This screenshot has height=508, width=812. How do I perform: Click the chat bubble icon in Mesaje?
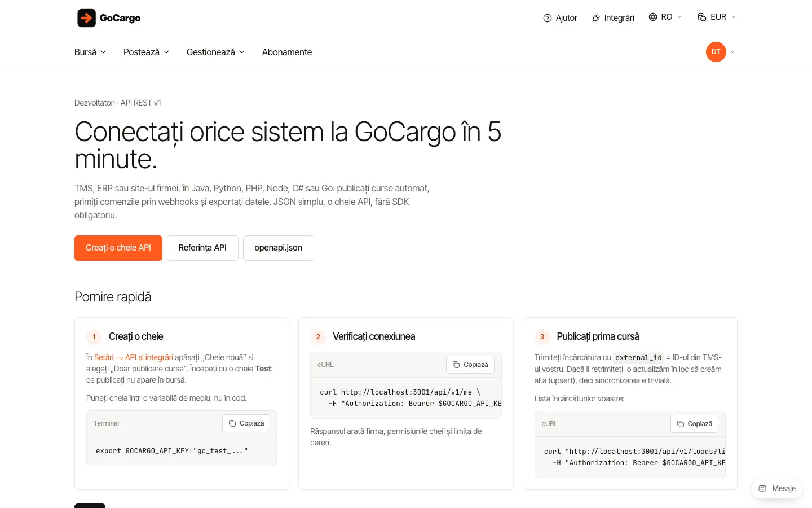click(x=762, y=489)
